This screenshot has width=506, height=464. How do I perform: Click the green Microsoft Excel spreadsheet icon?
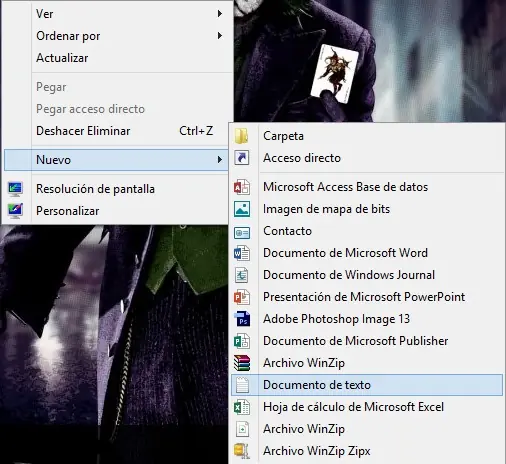(x=242, y=407)
